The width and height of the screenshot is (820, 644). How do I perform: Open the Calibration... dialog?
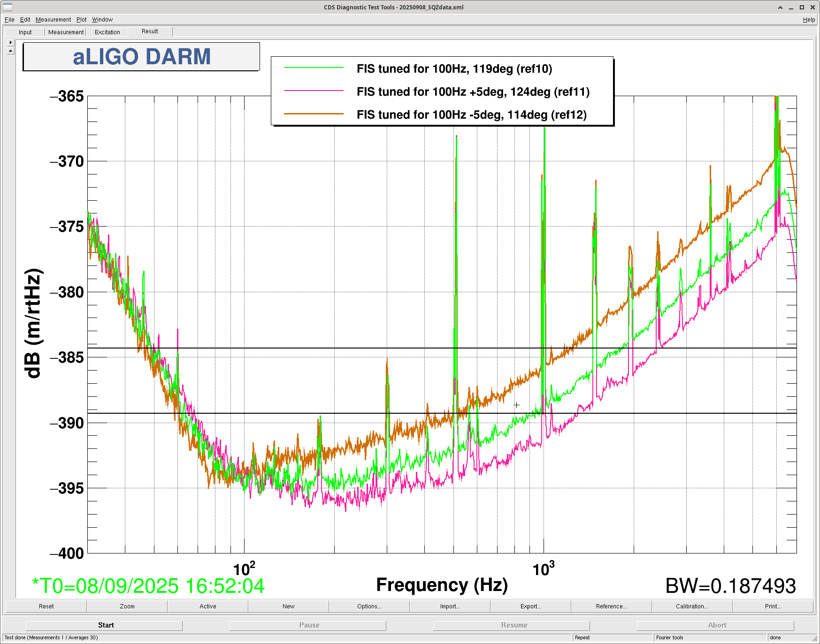[691, 606]
